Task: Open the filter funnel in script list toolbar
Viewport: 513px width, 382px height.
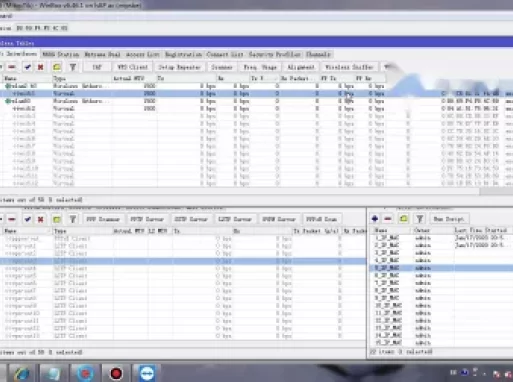Action: point(420,219)
